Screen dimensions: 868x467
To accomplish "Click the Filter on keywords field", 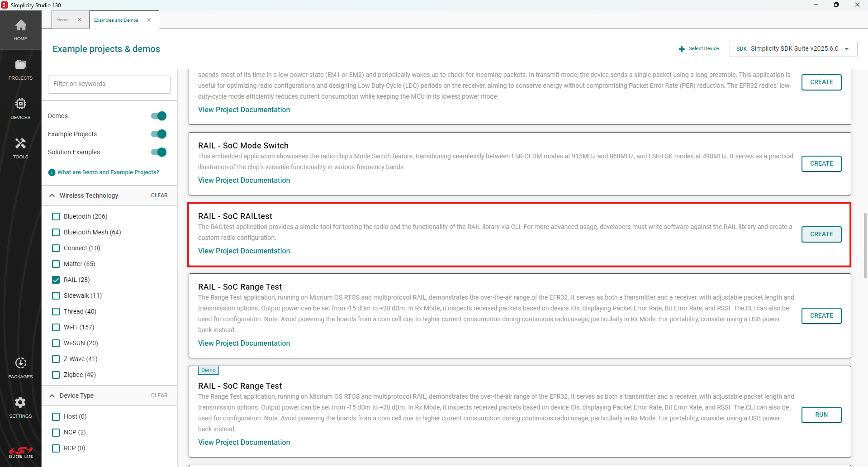I will (x=109, y=84).
